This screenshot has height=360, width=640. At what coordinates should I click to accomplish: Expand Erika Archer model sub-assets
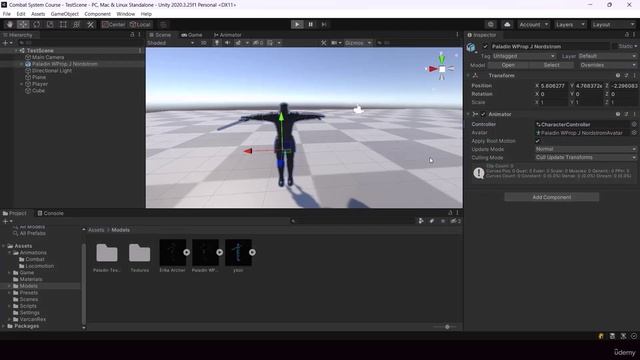[187, 252]
